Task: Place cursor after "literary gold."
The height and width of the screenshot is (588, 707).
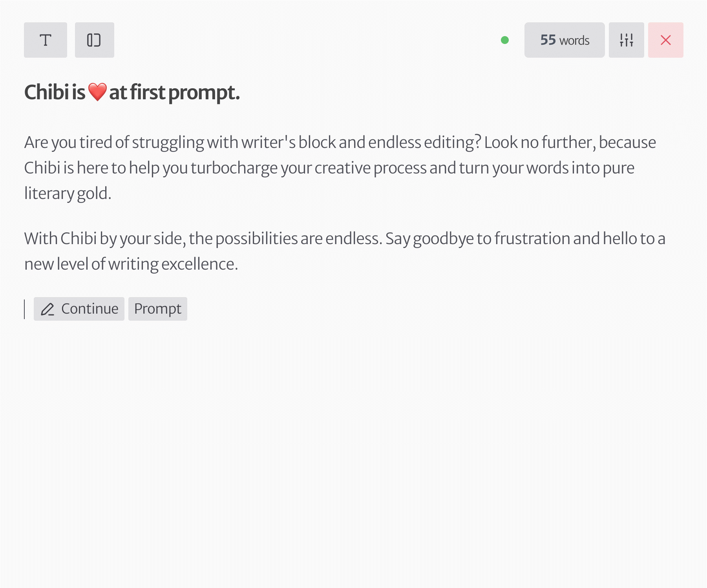Action: tap(112, 194)
